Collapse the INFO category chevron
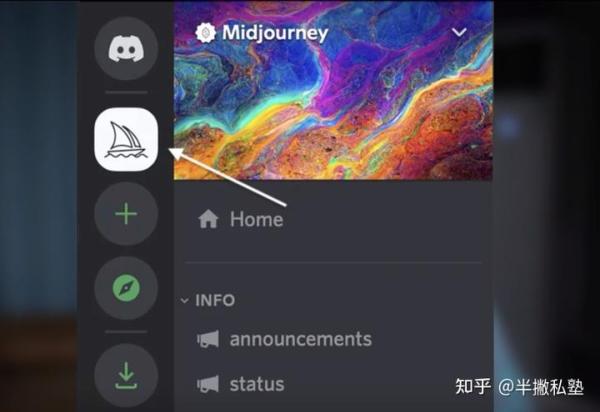Image resolution: width=600 pixels, height=412 pixels. coord(185,301)
